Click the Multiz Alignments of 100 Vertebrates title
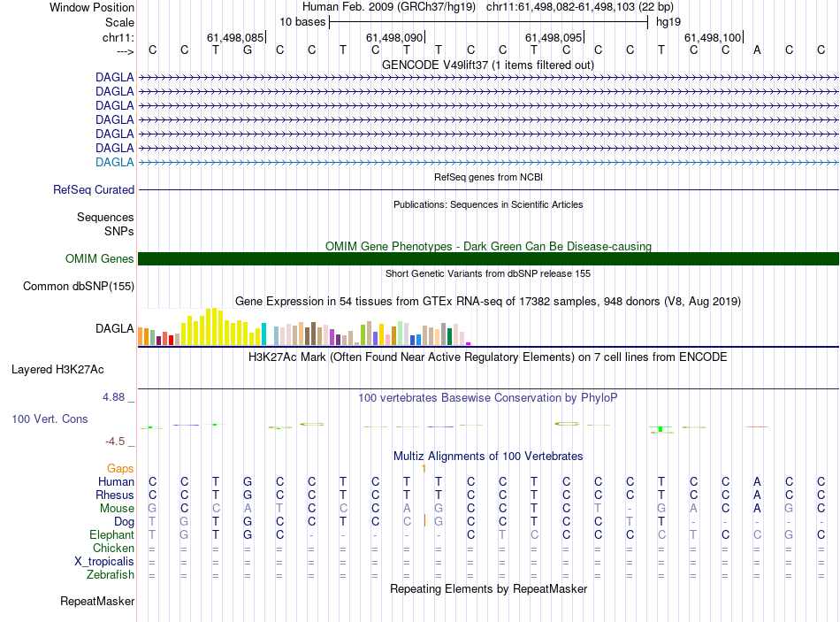This screenshot has width=840, height=622. 488,457
